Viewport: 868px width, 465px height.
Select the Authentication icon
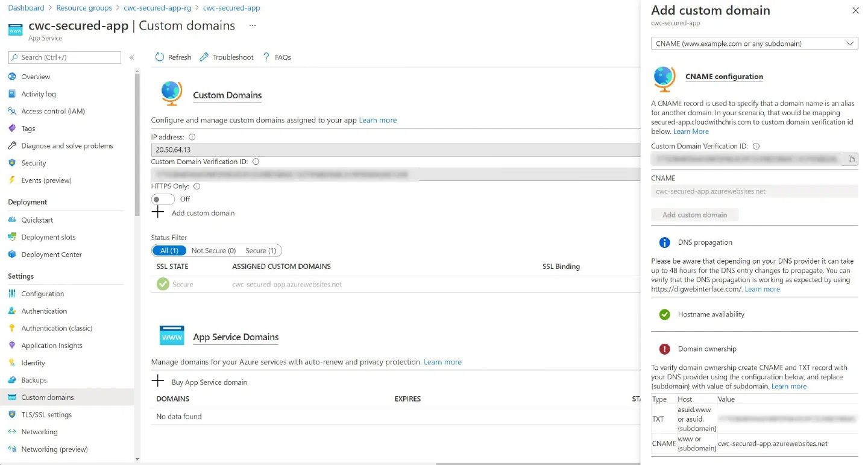(12, 311)
